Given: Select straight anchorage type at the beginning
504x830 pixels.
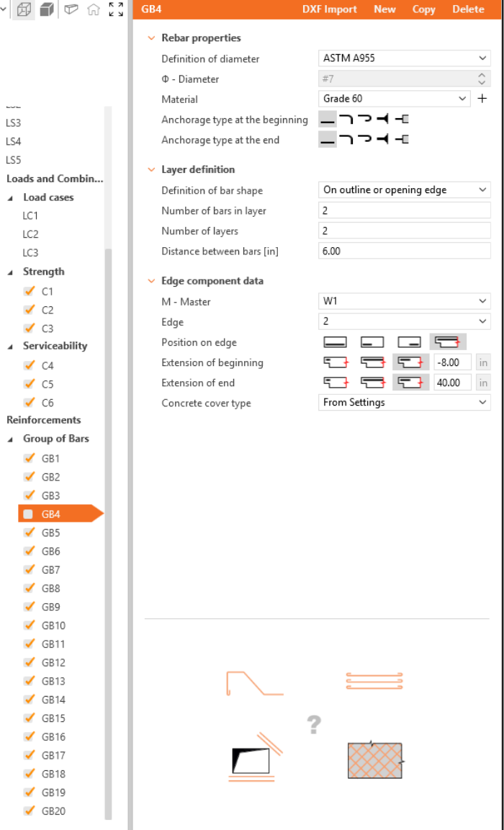Looking at the screenshot, I should tap(328, 120).
